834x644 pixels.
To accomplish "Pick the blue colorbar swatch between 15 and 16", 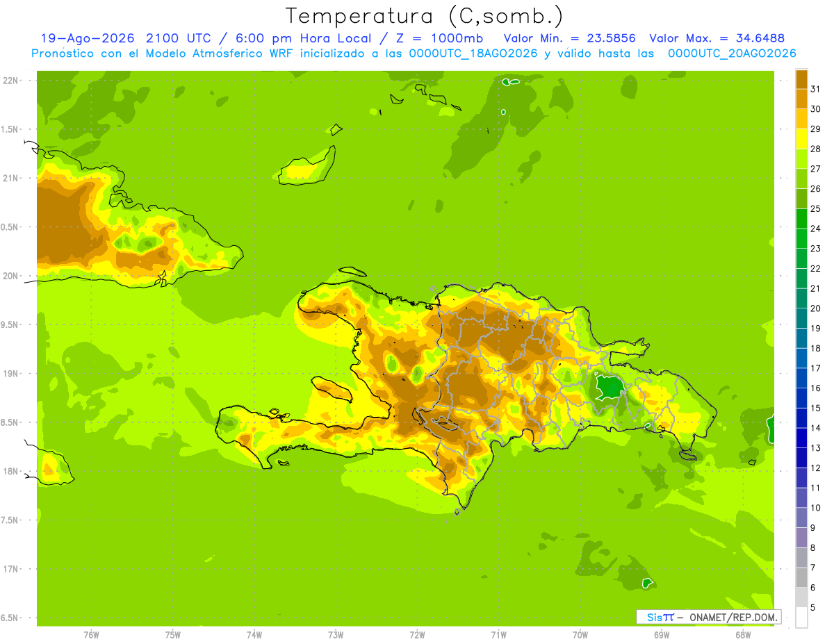I will click(x=801, y=398).
